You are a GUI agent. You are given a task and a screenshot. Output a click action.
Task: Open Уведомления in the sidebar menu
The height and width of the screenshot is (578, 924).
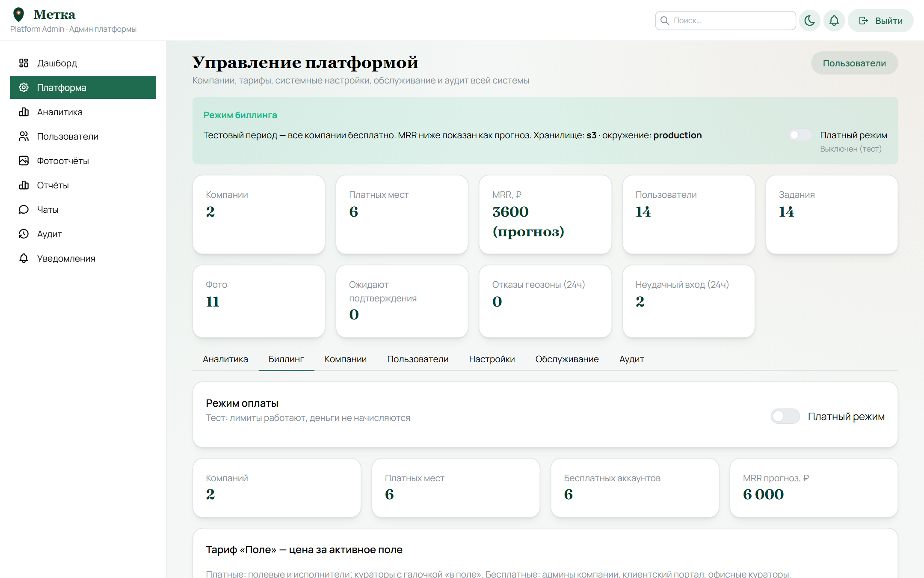[x=83, y=258]
